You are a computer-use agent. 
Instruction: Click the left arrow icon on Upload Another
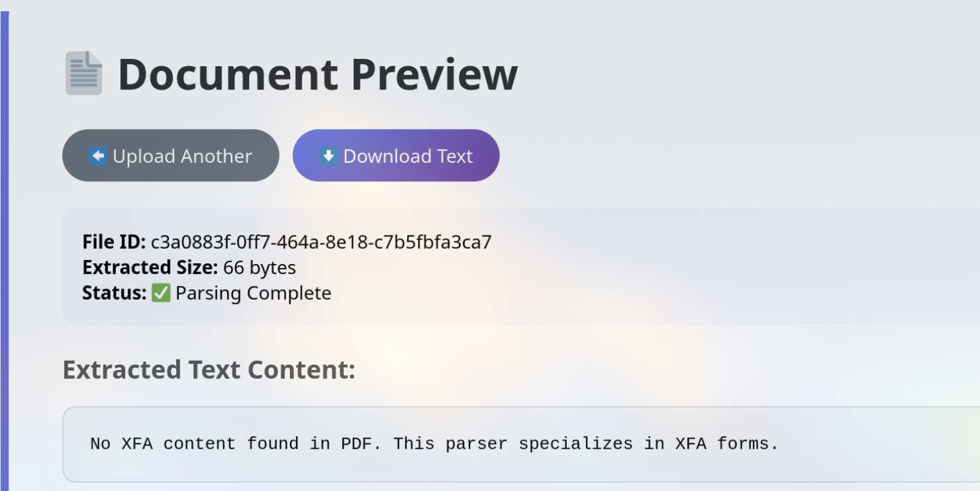tap(98, 156)
